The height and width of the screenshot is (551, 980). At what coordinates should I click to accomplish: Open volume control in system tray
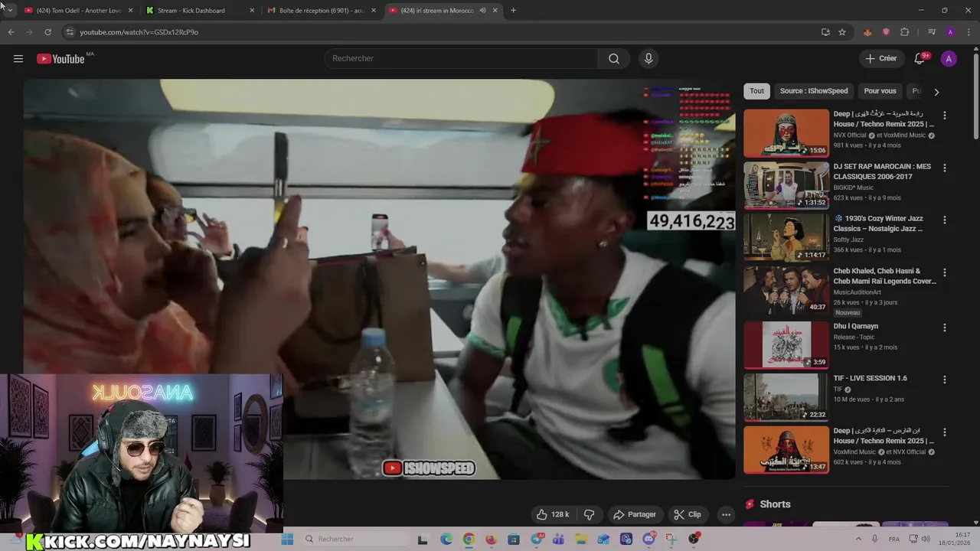(926, 539)
